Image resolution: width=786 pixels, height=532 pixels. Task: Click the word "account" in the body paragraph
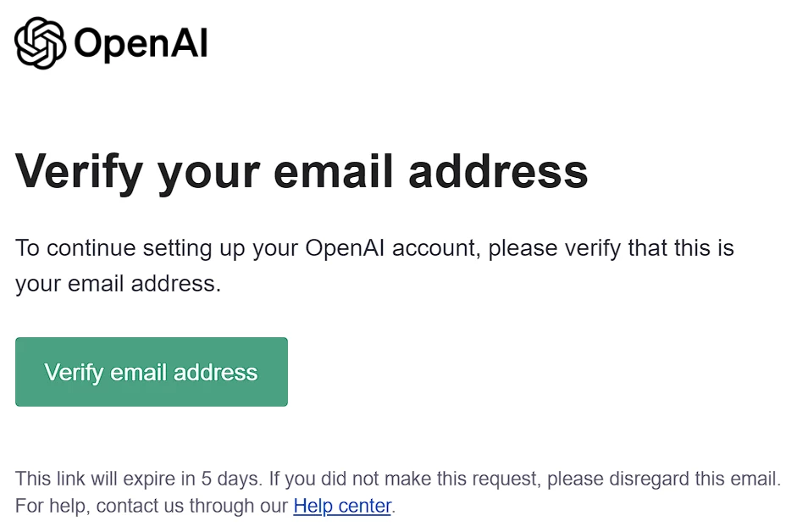coord(434,249)
